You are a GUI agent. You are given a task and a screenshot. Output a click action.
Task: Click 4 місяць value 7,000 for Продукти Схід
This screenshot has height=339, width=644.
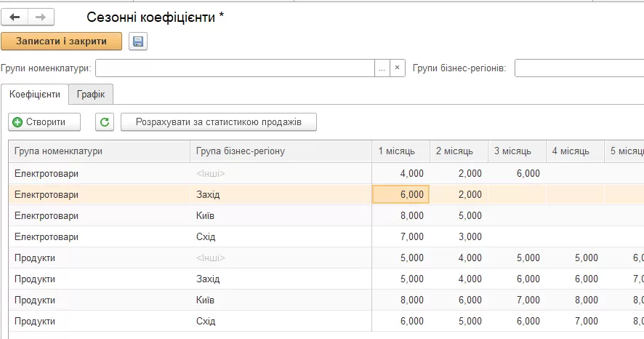(x=575, y=322)
